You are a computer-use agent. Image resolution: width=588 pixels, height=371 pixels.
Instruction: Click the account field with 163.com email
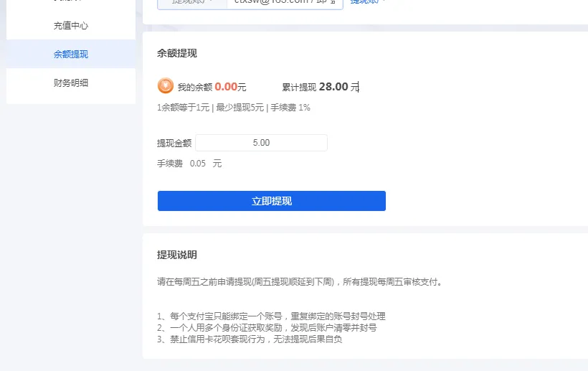[x=285, y=2]
